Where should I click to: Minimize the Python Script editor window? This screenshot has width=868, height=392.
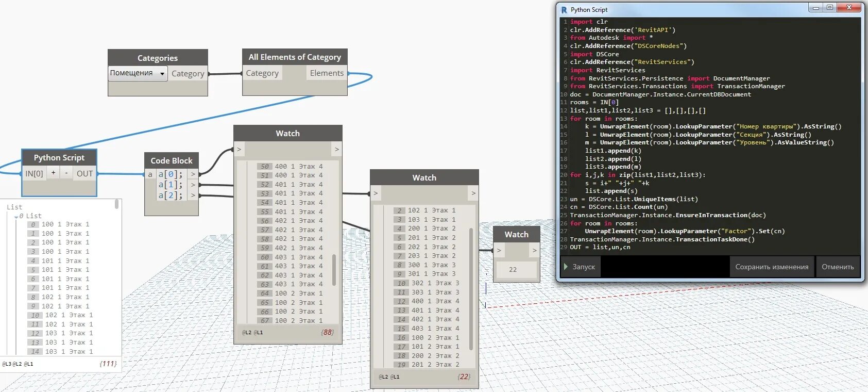(815, 7)
